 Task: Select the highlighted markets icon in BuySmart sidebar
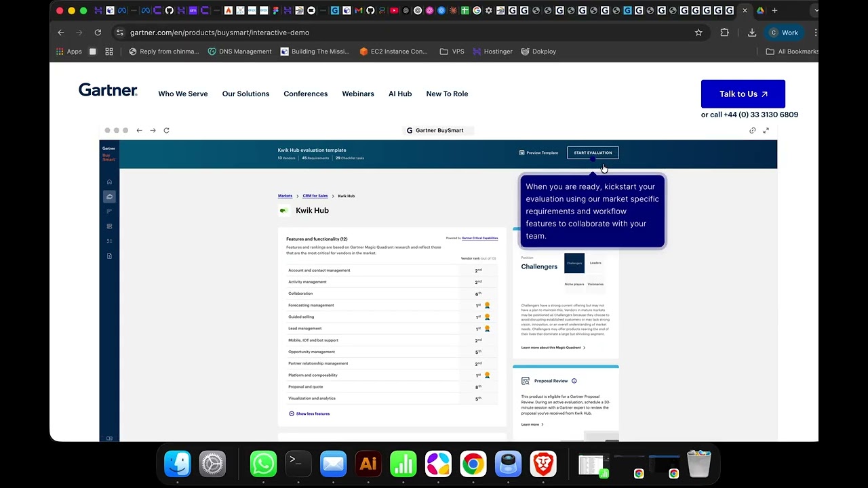click(109, 197)
